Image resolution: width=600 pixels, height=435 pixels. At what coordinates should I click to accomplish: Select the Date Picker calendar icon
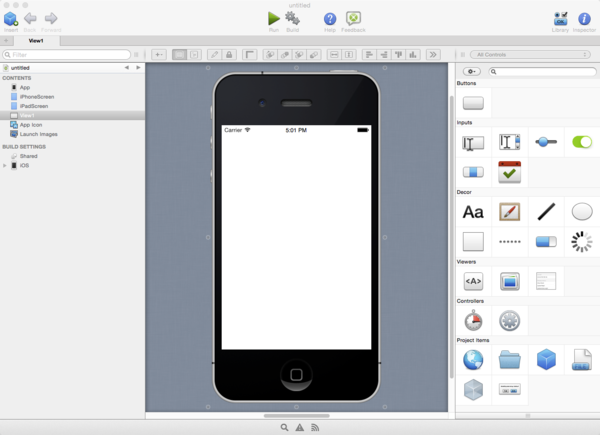coord(509,172)
